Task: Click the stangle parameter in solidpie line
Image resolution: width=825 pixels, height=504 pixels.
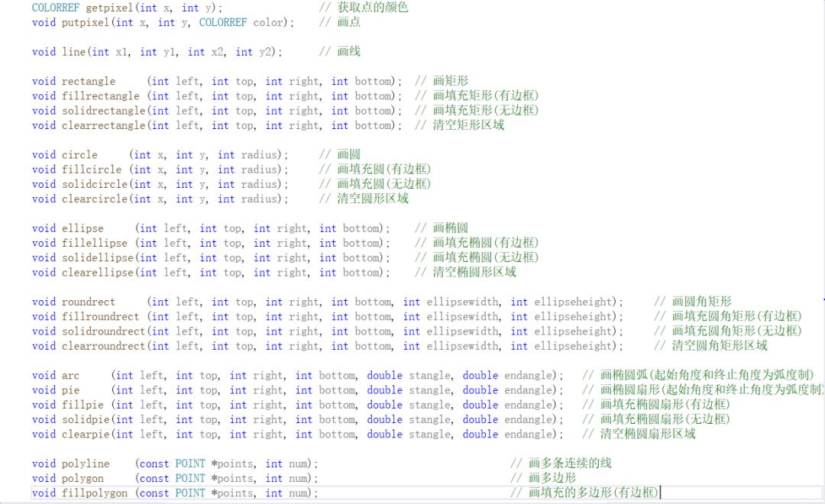Action: click(430, 420)
